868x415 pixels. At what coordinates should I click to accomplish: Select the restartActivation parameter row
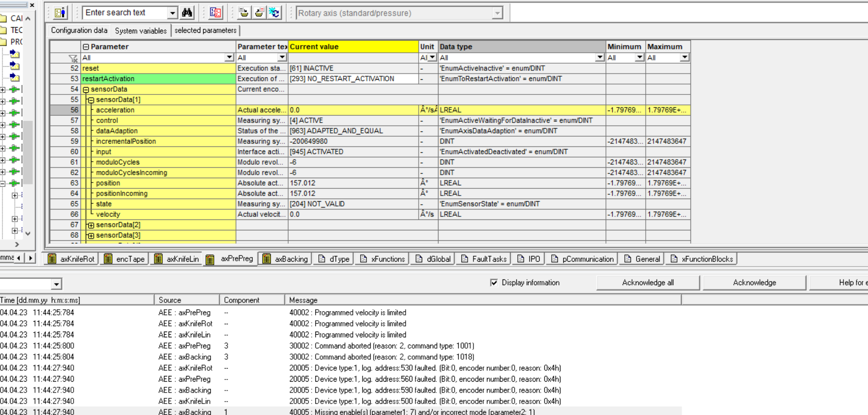(158, 79)
